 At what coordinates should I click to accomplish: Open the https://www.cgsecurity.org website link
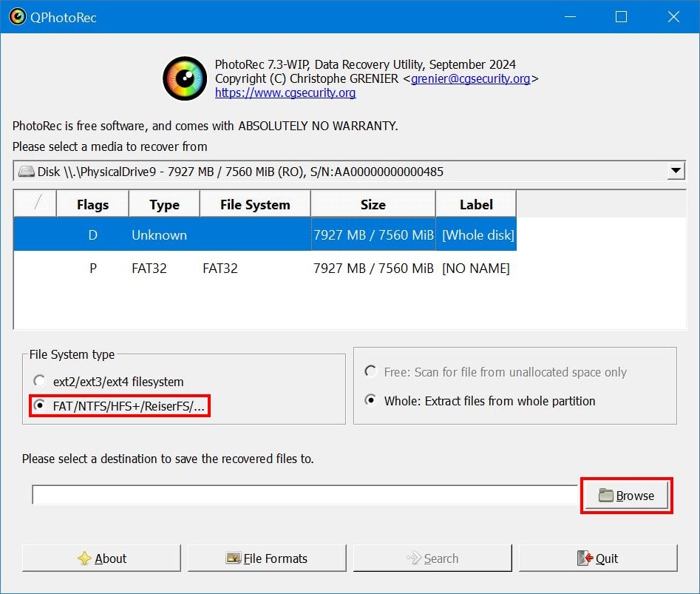point(285,93)
